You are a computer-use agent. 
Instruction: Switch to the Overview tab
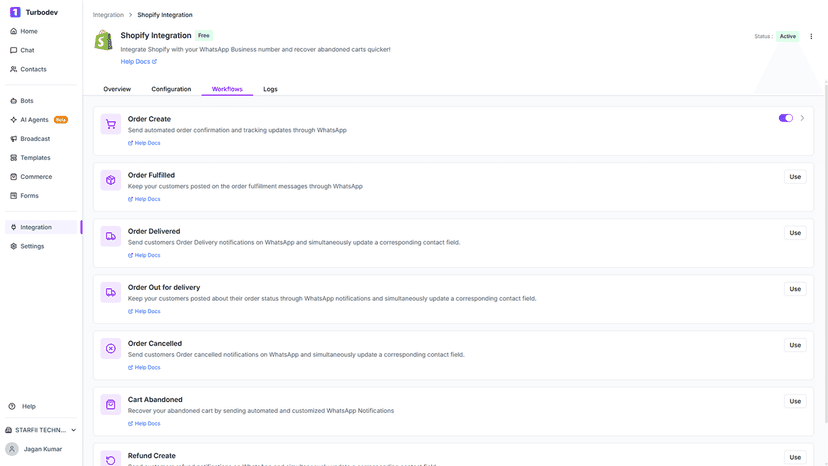[x=117, y=89]
